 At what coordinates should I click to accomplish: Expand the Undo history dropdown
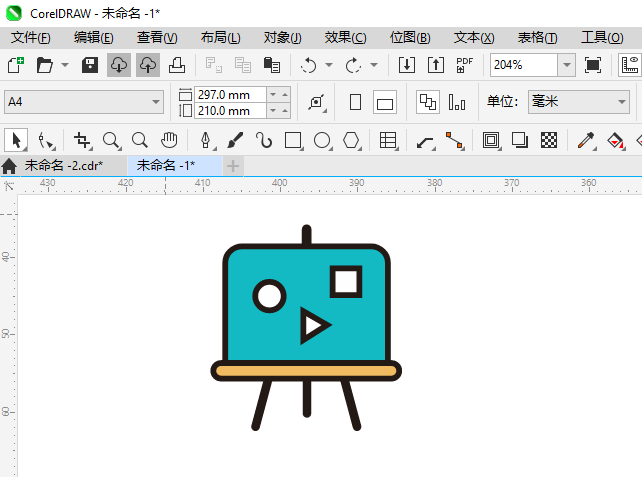coord(329,65)
